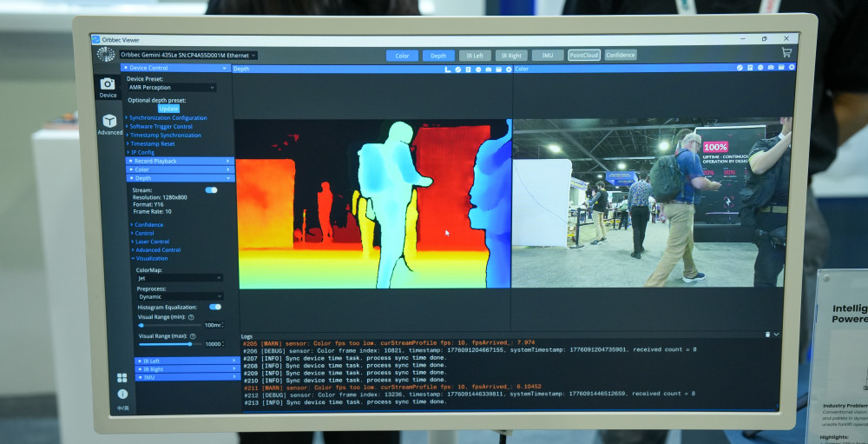Screen dimensions: 868x444
Task: Enable the IR Left stream button
Action: tap(475, 56)
